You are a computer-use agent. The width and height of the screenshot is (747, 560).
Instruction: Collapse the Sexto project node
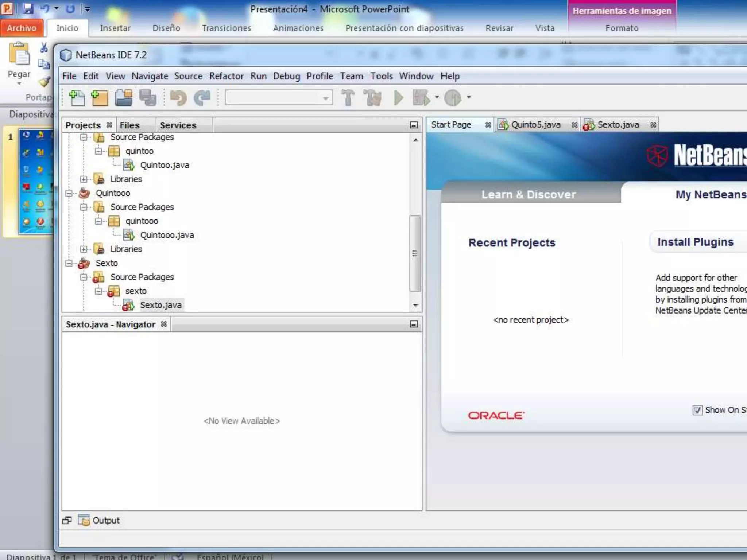click(69, 263)
